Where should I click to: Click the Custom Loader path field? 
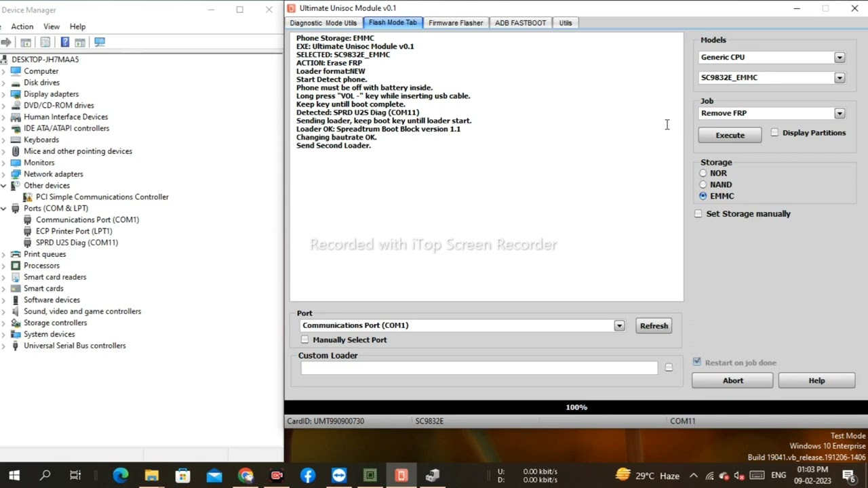[x=479, y=368]
